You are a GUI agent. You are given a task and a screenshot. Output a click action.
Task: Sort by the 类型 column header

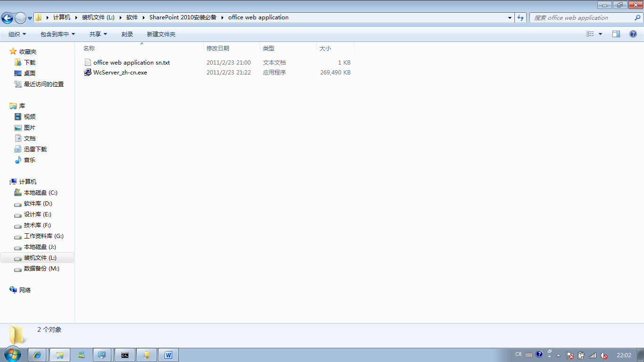(288, 48)
